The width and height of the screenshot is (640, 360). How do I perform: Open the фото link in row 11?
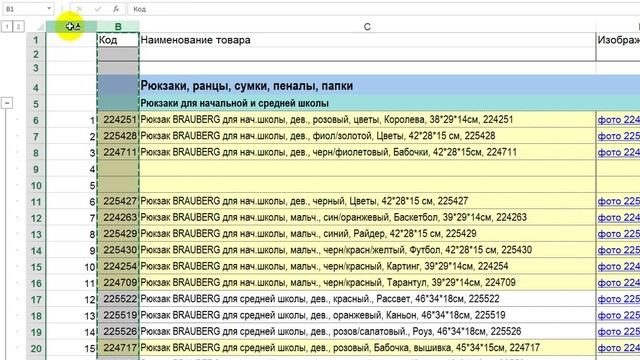click(x=619, y=201)
